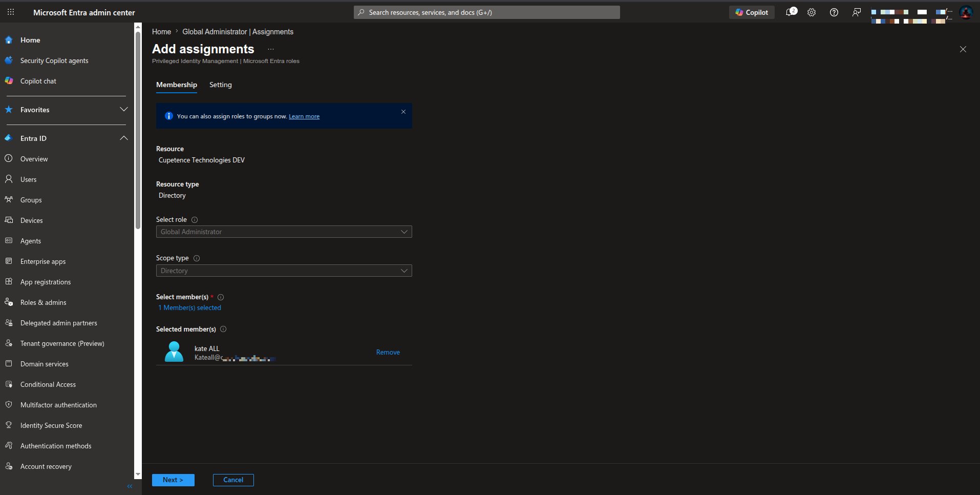
Task: Click the Authentication methods icon
Action: (x=9, y=446)
